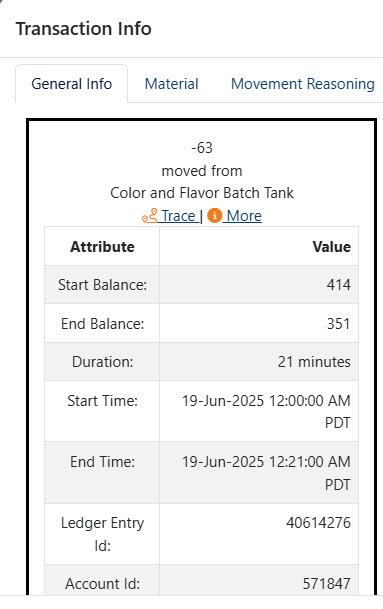Viewport: 383px width, 609px height.
Task: Select the Start Balance value 414
Action: tap(338, 285)
